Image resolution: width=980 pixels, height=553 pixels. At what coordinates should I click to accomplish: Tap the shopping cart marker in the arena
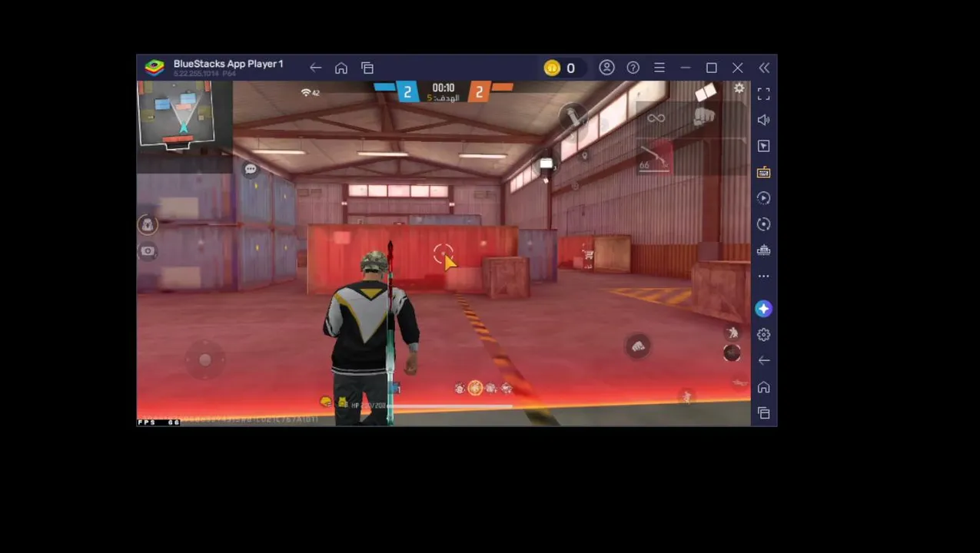pyautogui.click(x=588, y=254)
